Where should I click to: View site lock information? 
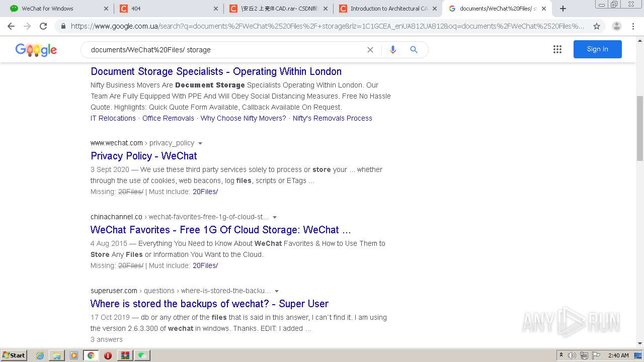point(63,26)
